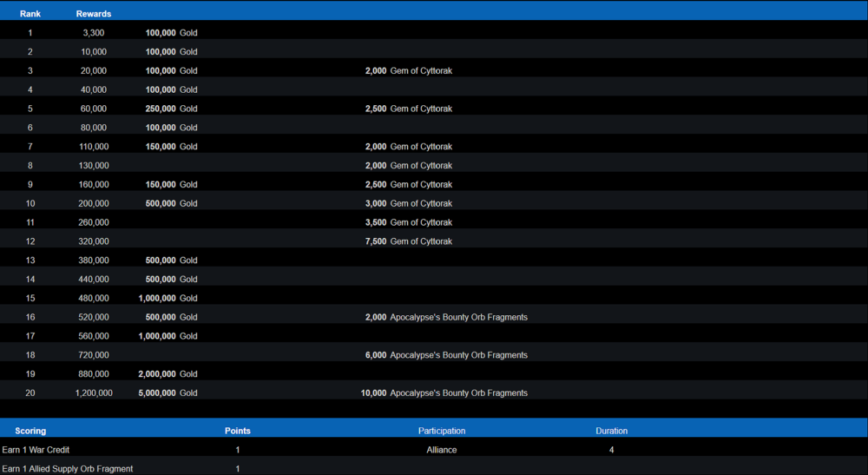Select the 7,500 Gem of Cyttorak reward
Image resolution: width=868 pixels, height=475 pixels.
[x=409, y=241]
